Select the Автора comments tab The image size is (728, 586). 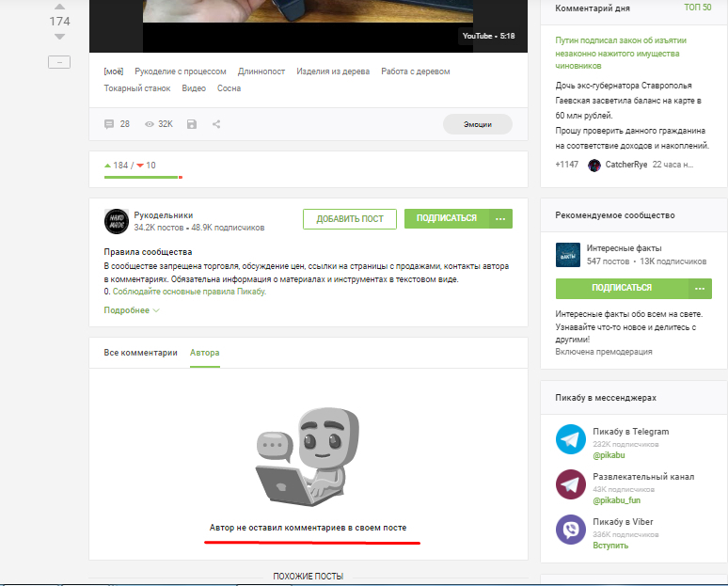click(x=205, y=353)
